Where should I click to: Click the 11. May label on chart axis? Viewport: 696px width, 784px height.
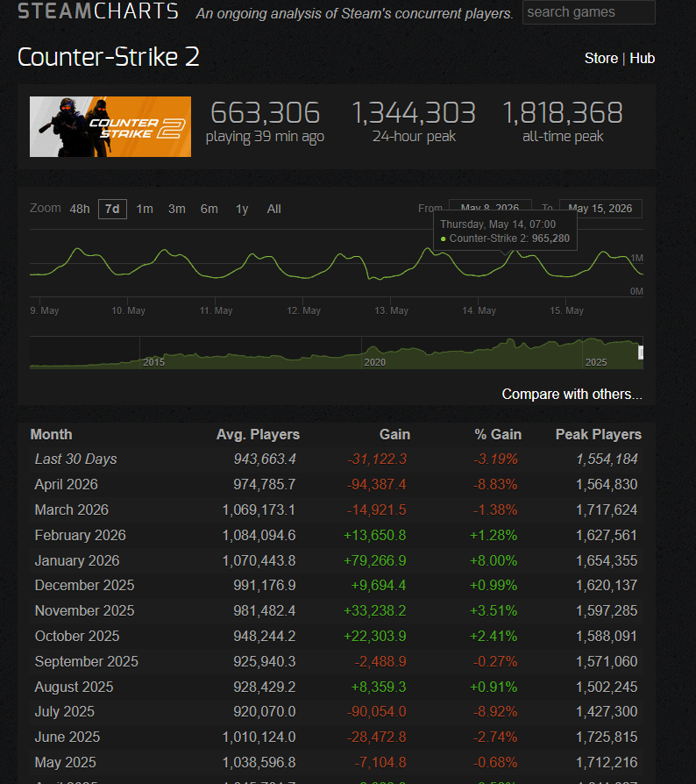click(x=216, y=310)
